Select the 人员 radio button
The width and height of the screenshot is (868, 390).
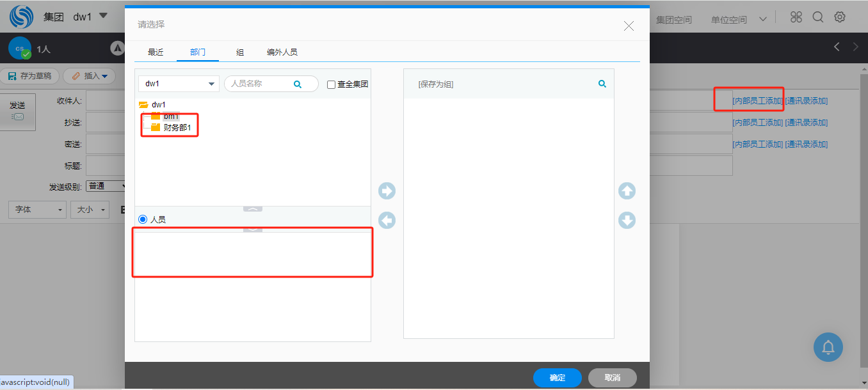(143, 219)
